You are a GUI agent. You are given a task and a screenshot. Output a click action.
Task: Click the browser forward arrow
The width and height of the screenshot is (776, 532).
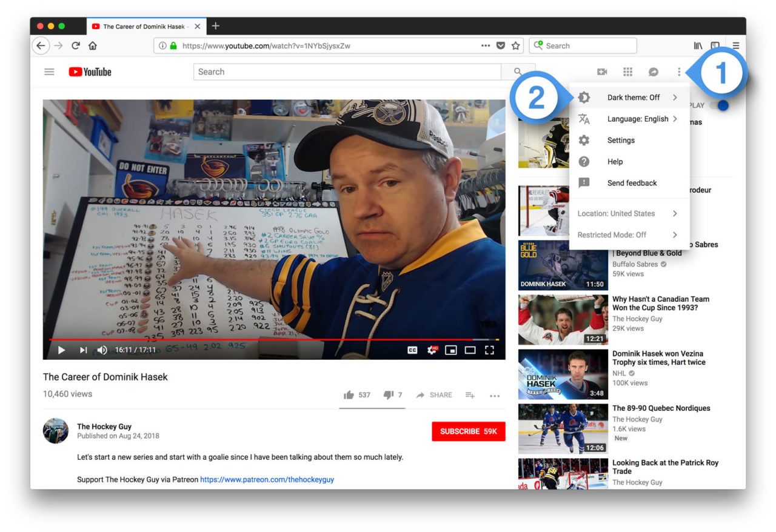tap(58, 45)
